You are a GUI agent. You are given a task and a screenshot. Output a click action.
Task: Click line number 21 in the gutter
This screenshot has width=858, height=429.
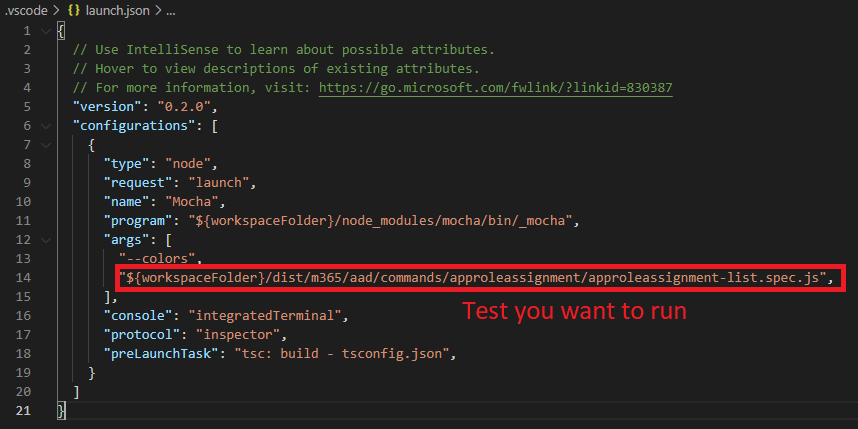pos(24,410)
